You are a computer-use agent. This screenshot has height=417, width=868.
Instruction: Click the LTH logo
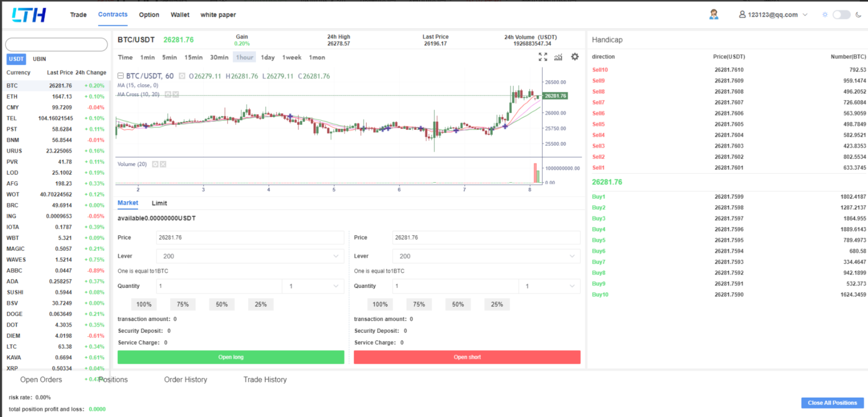(29, 15)
